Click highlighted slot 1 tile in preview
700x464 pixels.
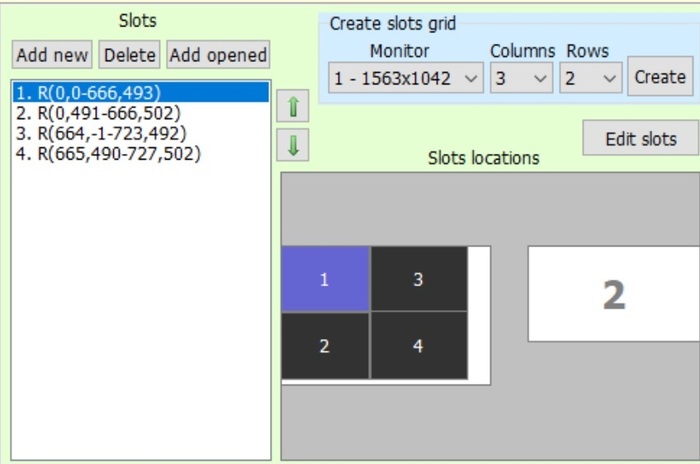click(x=324, y=280)
